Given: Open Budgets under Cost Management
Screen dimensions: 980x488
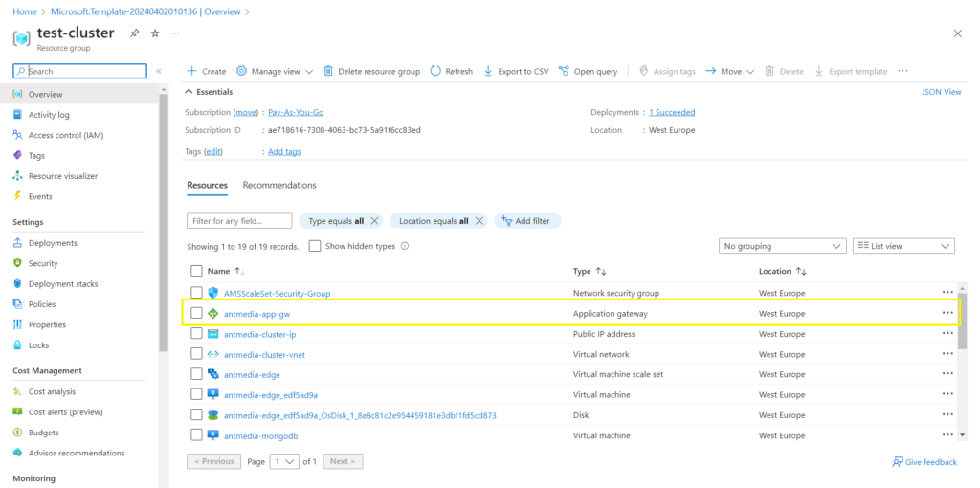Looking at the screenshot, I should tap(44, 433).
